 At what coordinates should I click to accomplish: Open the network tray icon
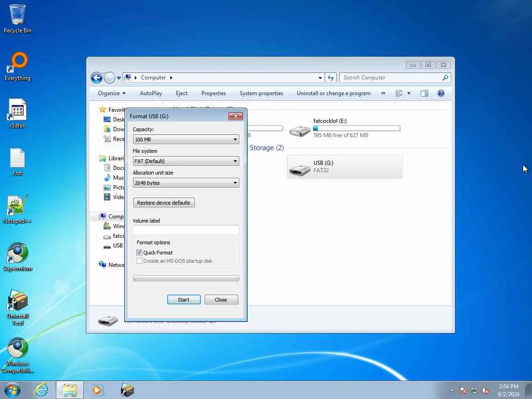[x=474, y=391]
